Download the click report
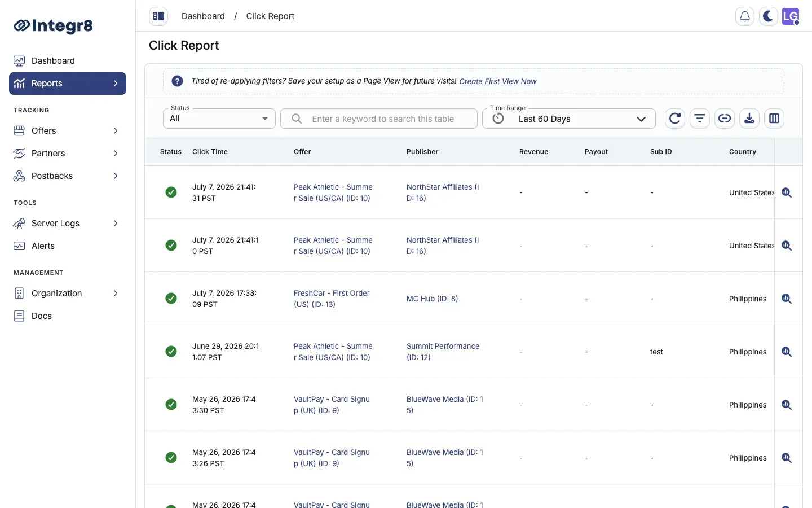The width and height of the screenshot is (812, 508). 749,119
